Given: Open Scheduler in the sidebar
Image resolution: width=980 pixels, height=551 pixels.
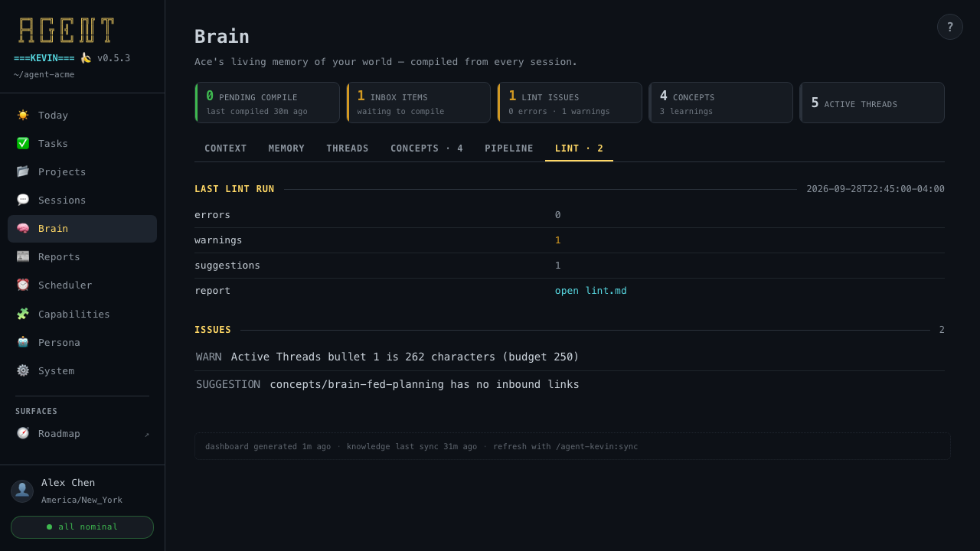Looking at the screenshot, I should point(82,285).
